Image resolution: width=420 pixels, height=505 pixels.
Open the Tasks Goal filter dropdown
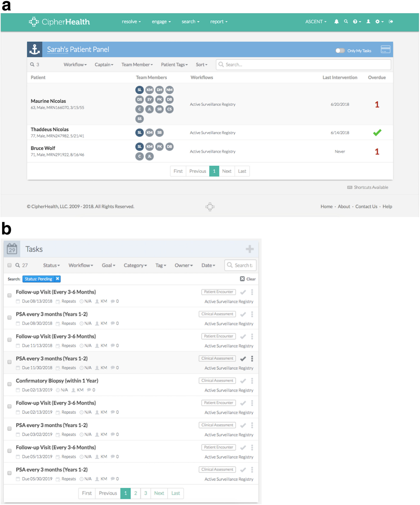(x=109, y=265)
